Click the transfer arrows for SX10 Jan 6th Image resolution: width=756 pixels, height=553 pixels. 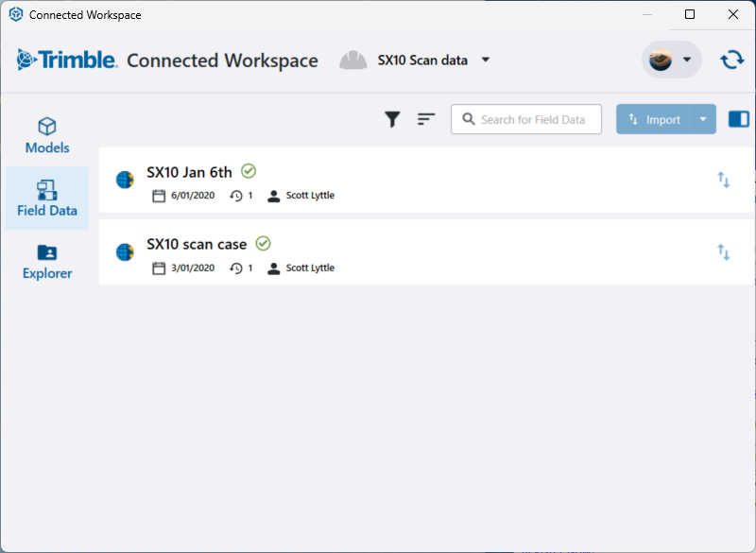(723, 180)
